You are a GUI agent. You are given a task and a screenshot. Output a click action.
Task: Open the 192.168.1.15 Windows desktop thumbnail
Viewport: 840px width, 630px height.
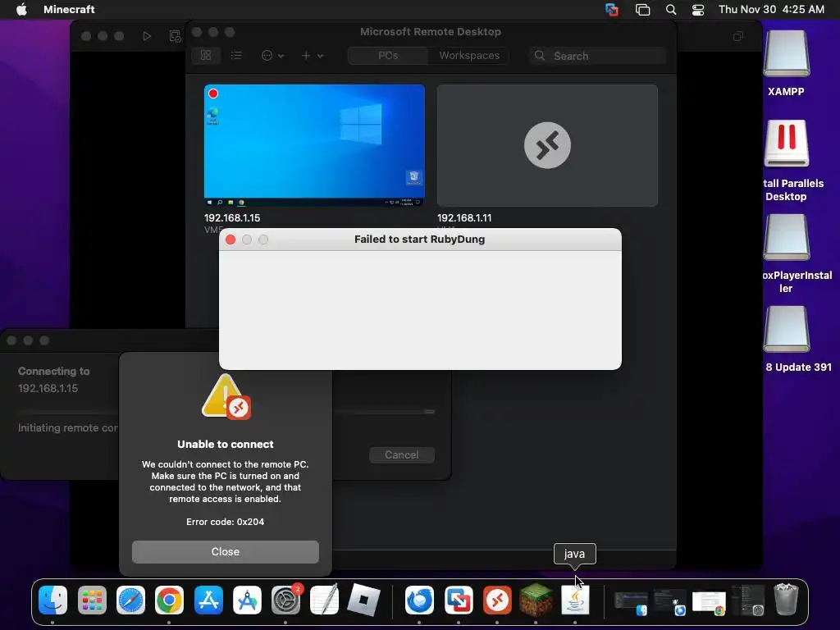click(x=314, y=145)
